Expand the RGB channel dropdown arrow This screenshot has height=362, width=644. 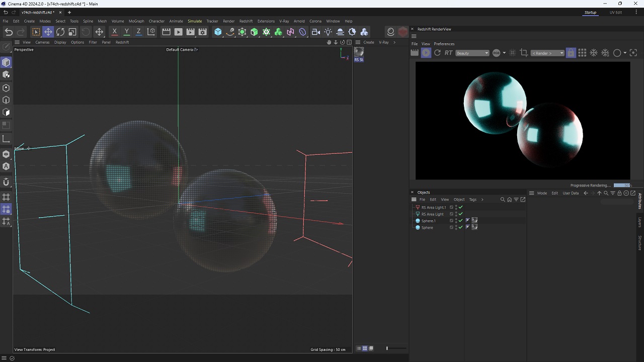click(x=504, y=53)
